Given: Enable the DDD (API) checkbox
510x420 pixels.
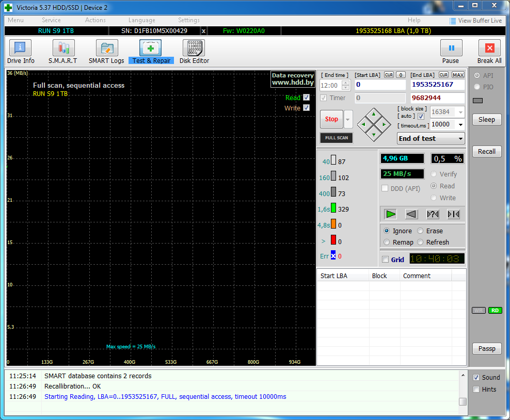Looking at the screenshot, I should (385, 188).
